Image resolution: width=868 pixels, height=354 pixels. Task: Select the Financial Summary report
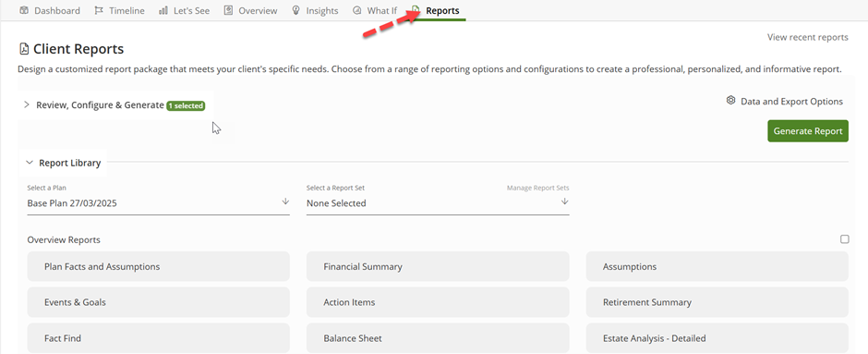pyautogui.click(x=438, y=266)
